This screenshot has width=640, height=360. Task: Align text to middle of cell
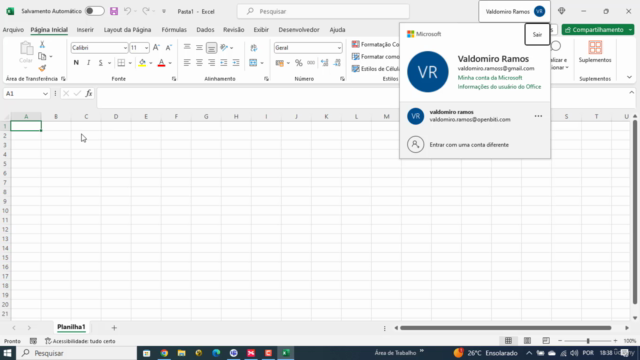tap(199, 48)
